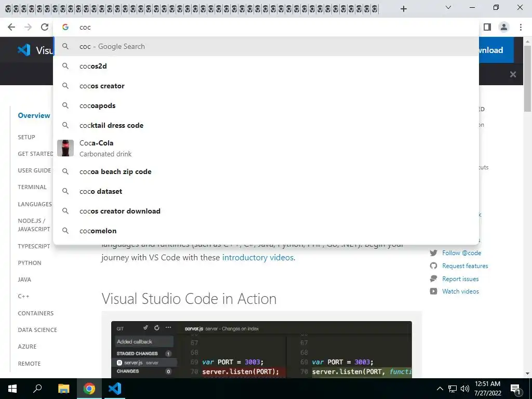Click the browser back arrow
Image resolution: width=532 pixels, height=399 pixels.
[11, 27]
